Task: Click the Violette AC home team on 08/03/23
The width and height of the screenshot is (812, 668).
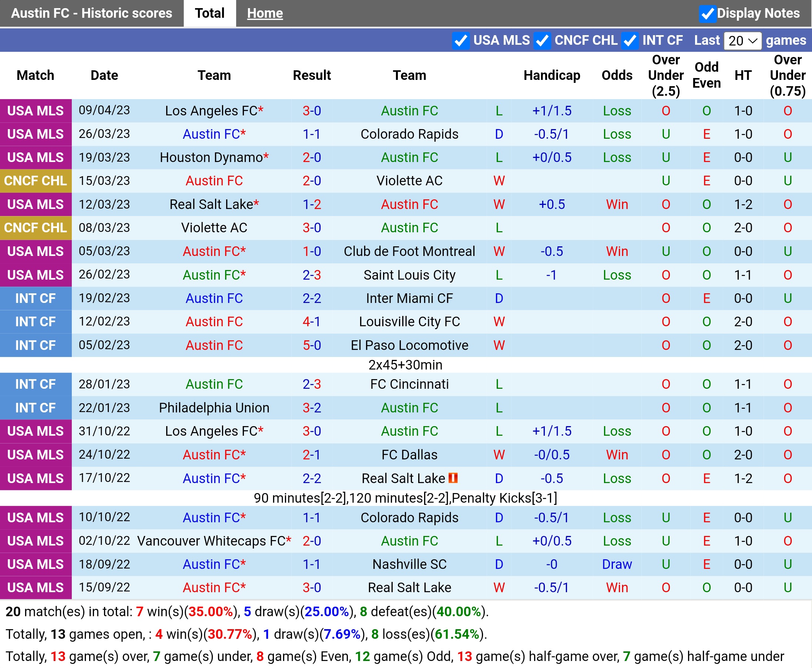Action: [x=214, y=228]
